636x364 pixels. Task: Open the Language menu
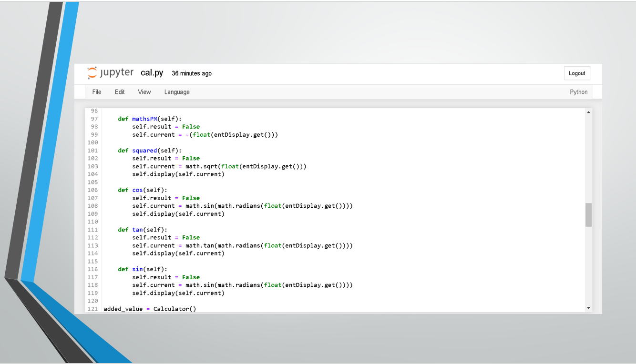click(x=177, y=92)
